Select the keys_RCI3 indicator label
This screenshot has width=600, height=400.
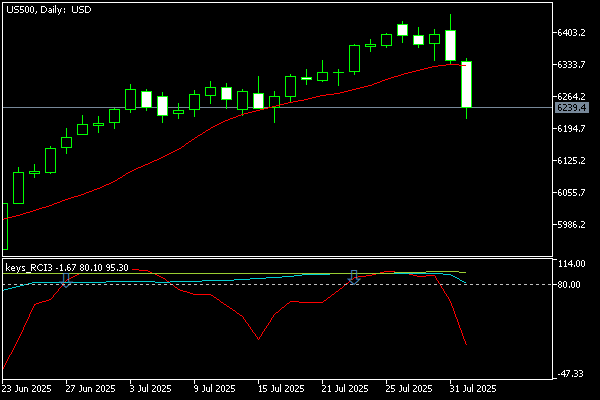pos(67,268)
